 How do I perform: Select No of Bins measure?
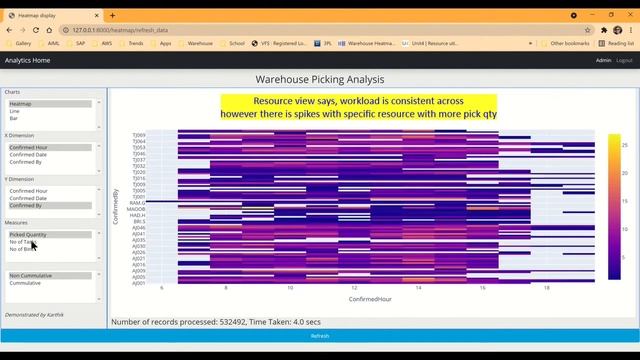click(50, 249)
